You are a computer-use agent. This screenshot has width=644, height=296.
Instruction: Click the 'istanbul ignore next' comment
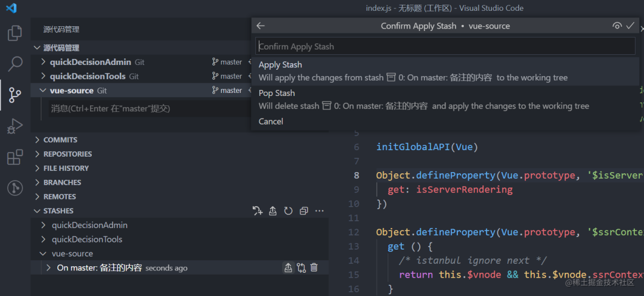point(473,260)
